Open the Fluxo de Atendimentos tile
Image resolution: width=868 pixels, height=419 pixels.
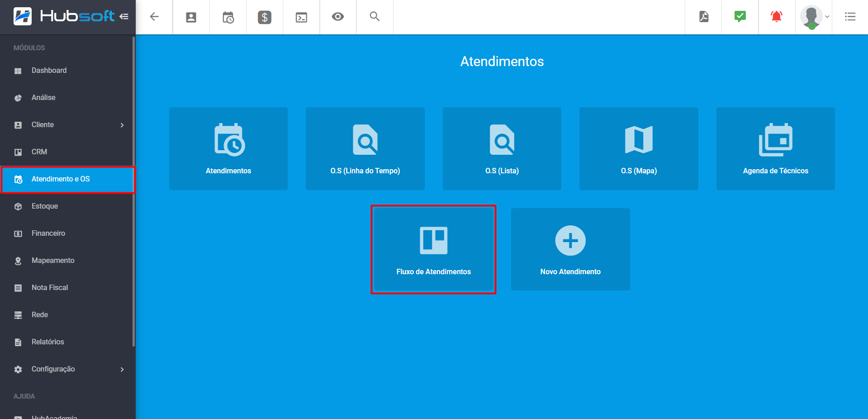pos(434,249)
